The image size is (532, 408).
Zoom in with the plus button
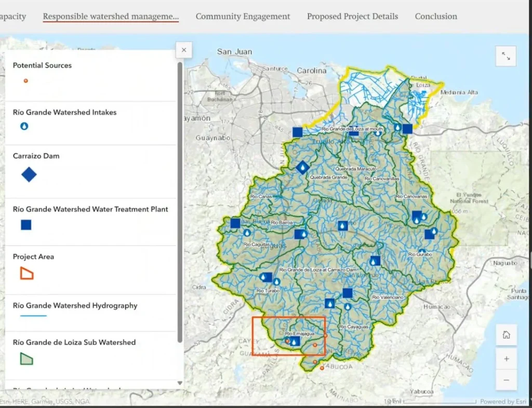[506, 359]
